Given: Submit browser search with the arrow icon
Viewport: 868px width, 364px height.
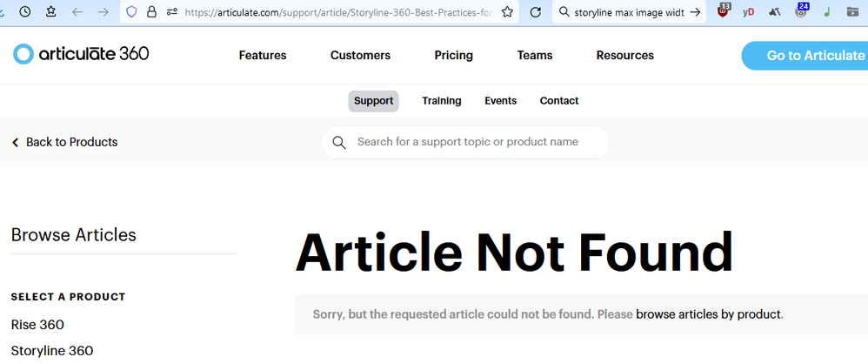Looking at the screenshot, I should pos(696,11).
